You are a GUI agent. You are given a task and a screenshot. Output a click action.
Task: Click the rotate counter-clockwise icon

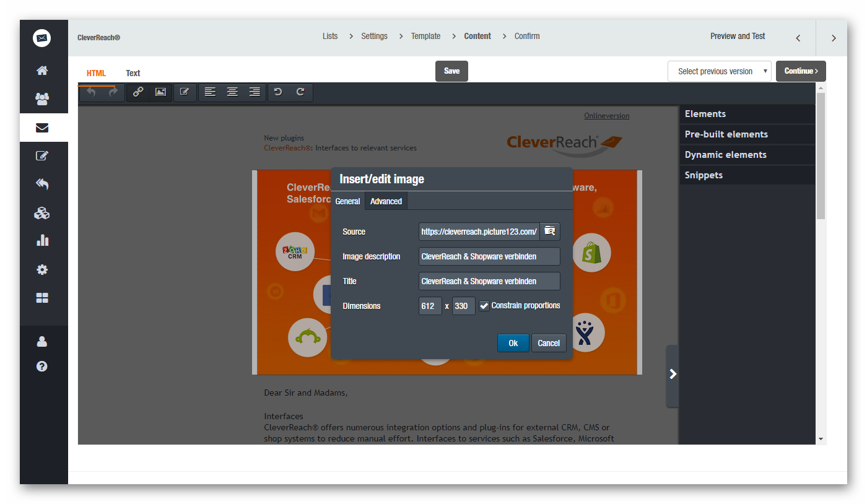coord(278,92)
